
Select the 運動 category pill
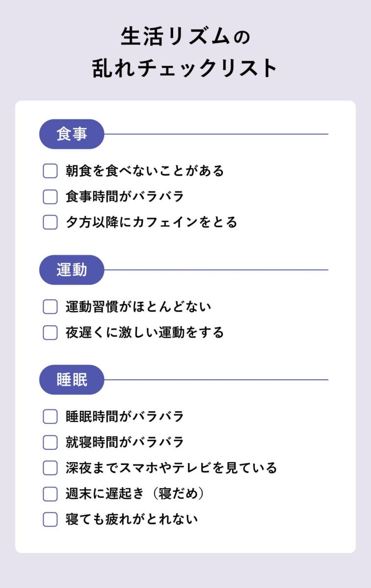coord(72,269)
